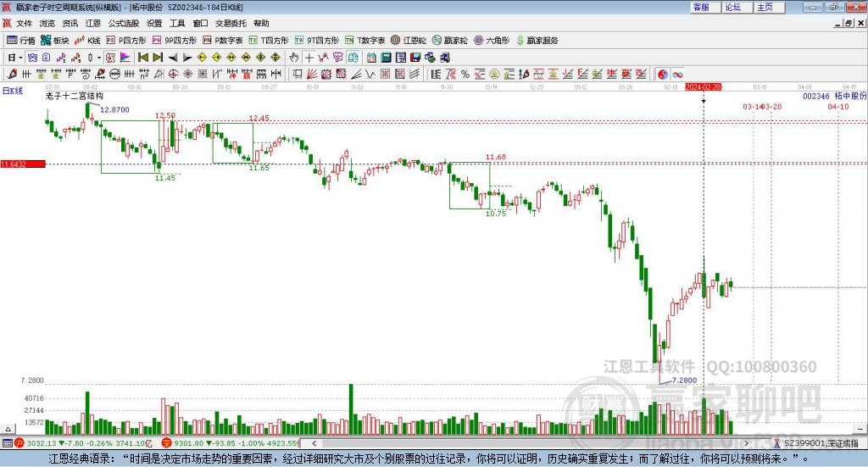
Task: Open the P四方形 tool
Action: pos(126,41)
